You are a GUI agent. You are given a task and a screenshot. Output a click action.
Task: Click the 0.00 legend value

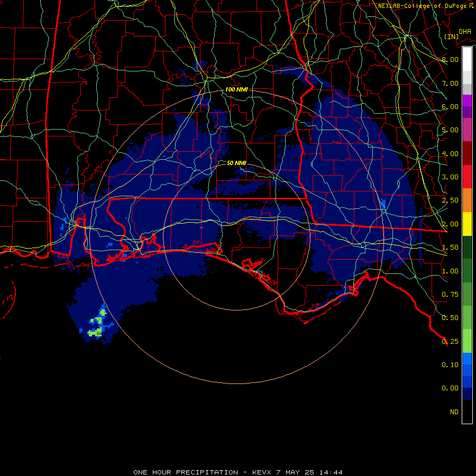click(x=450, y=388)
